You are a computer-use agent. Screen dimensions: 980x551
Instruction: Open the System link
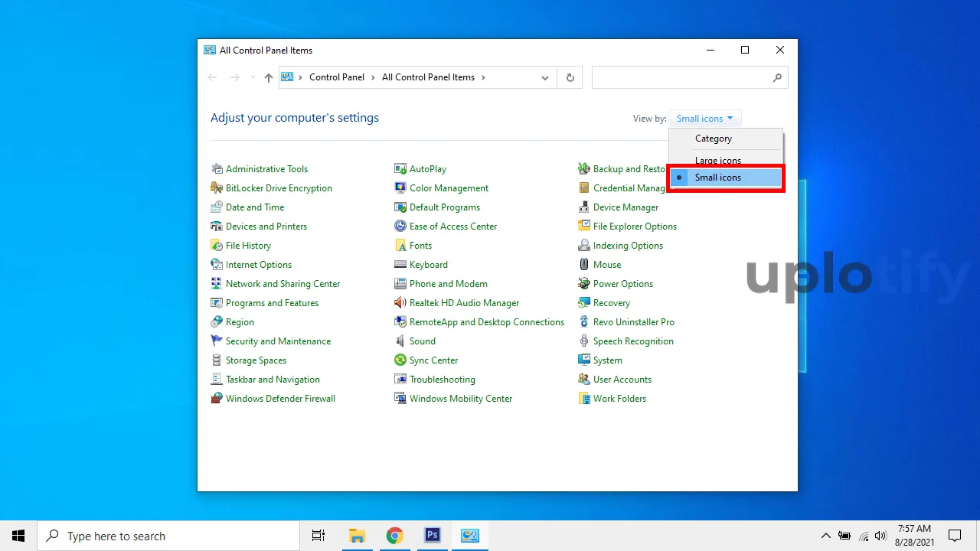(x=608, y=360)
